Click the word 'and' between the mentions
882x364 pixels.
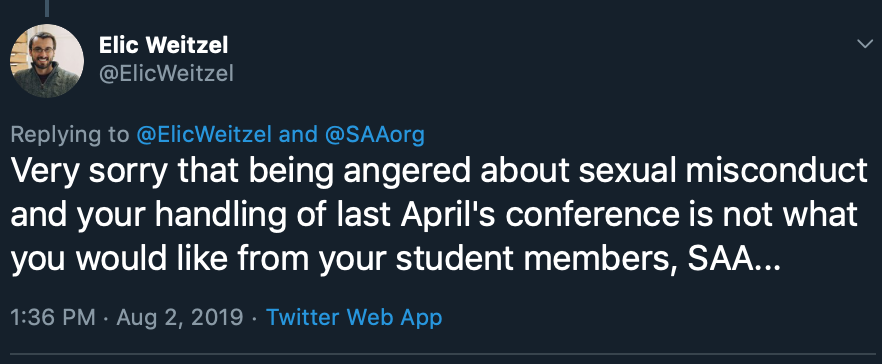pos(296,135)
